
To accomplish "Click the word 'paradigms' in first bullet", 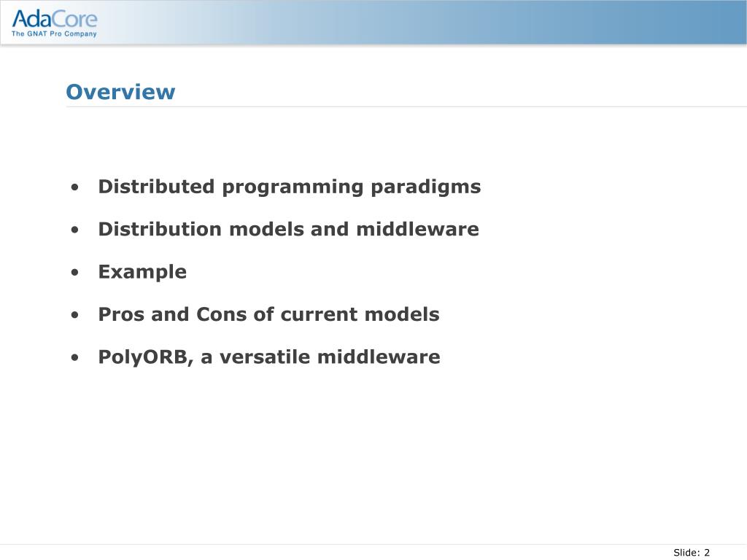I will click(426, 187).
